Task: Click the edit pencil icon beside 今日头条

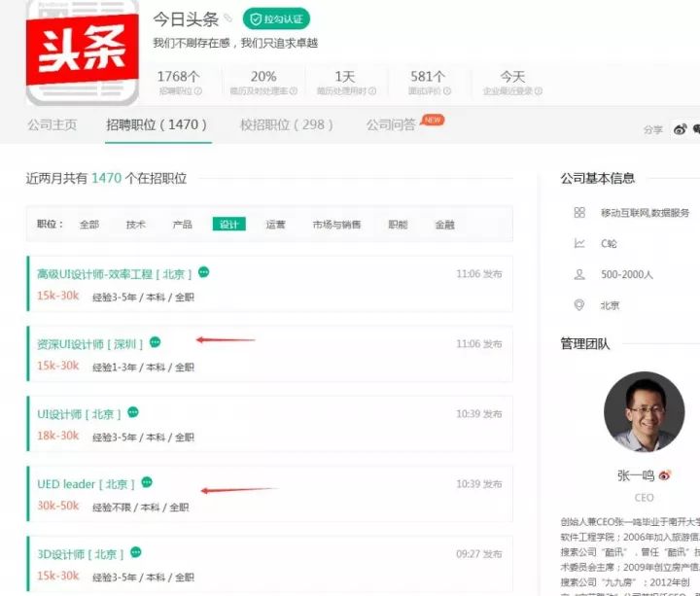Action: (x=228, y=18)
